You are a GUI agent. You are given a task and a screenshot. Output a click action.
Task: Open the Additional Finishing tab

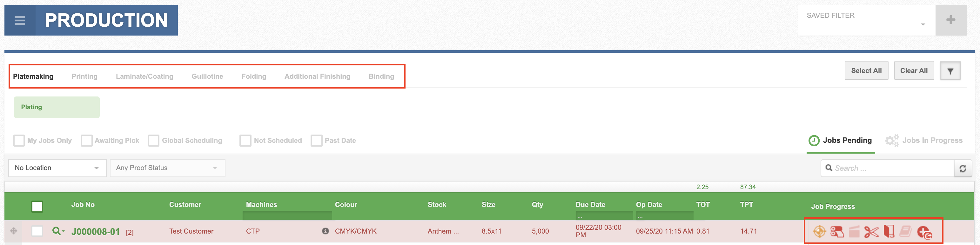(317, 76)
